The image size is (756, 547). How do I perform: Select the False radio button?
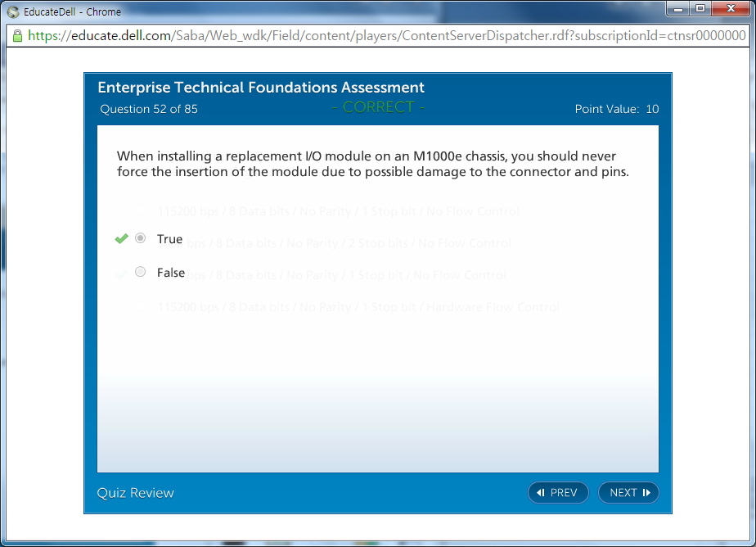[x=141, y=272]
